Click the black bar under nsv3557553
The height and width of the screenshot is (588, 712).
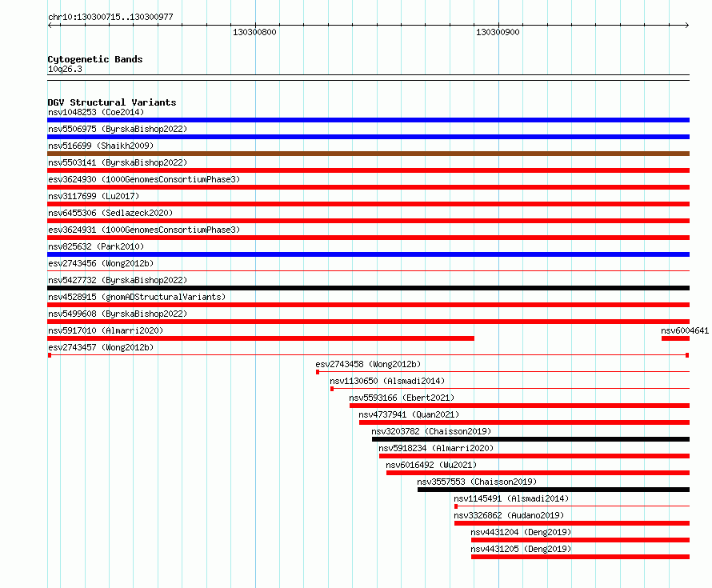tap(554, 490)
